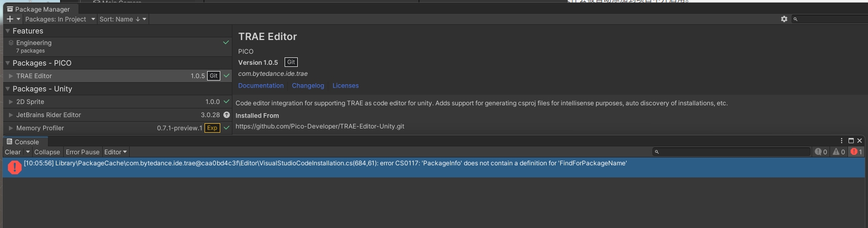
Task: Switch to the Package Manager tab
Action: (x=41, y=9)
